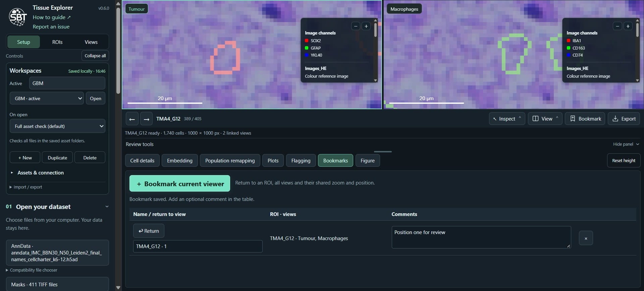Click Report an issue link
The image size is (644, 291).
51,26
